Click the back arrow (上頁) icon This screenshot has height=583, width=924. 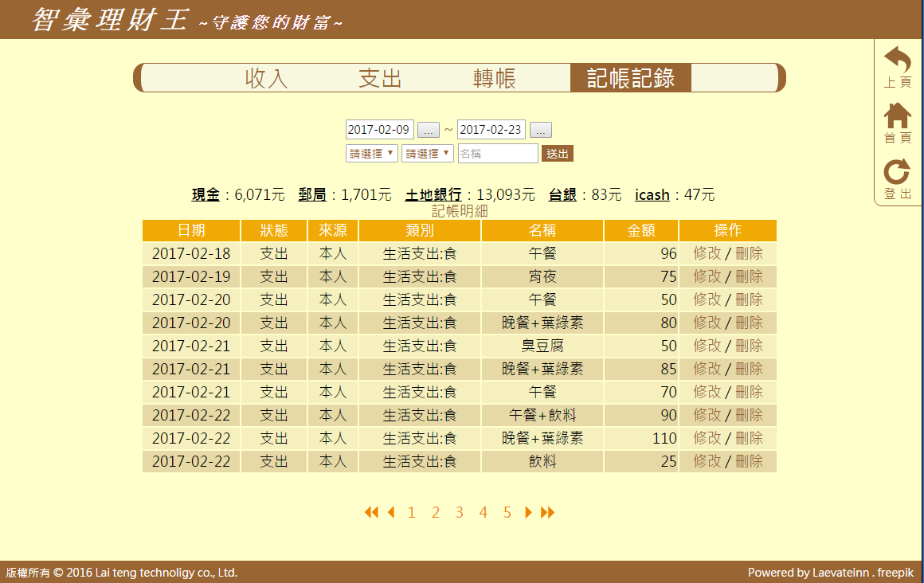pyautogui.click(x=898, y=61)
